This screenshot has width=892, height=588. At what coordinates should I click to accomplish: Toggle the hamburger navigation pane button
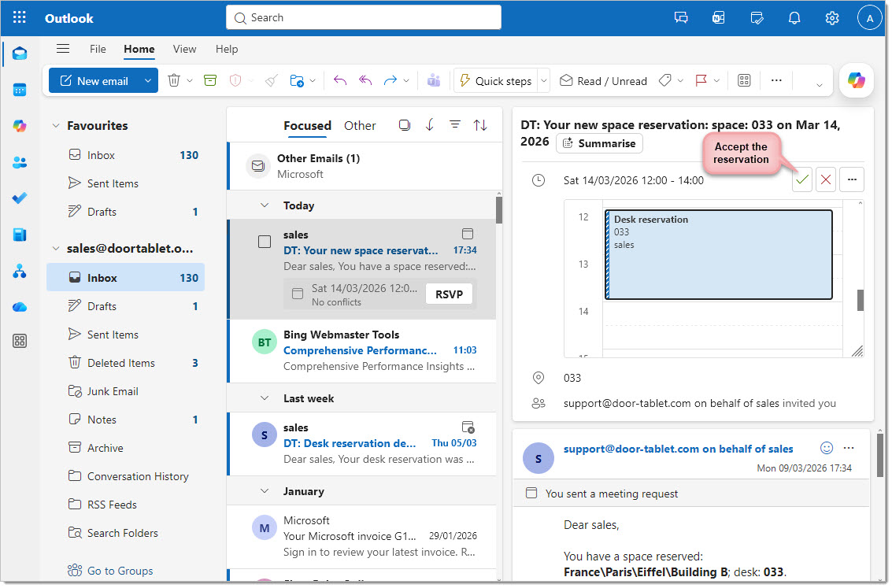click(x=63, y=49)
